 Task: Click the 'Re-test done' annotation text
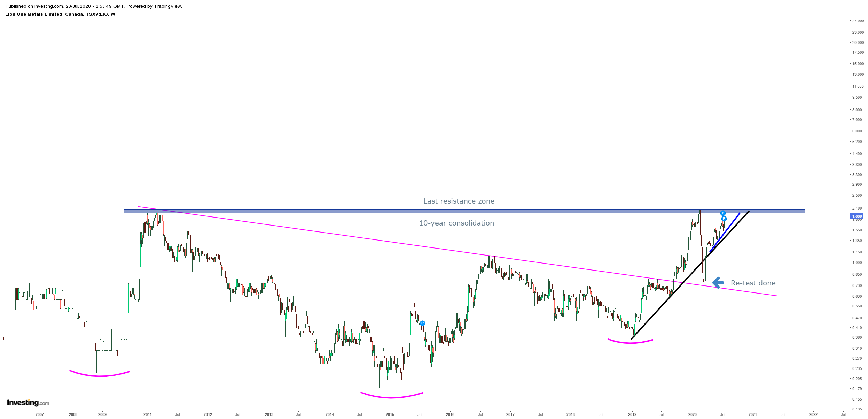tap(753, 283)
